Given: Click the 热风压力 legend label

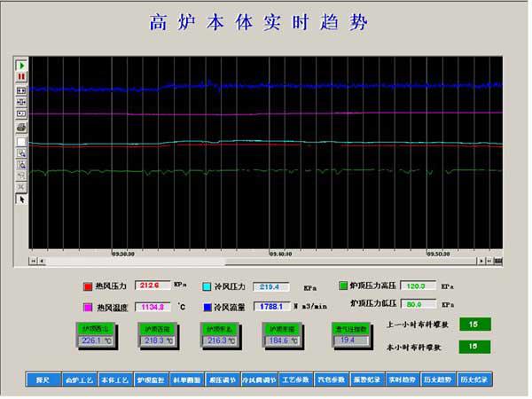Looking at the screenshot, I should 111,286.
